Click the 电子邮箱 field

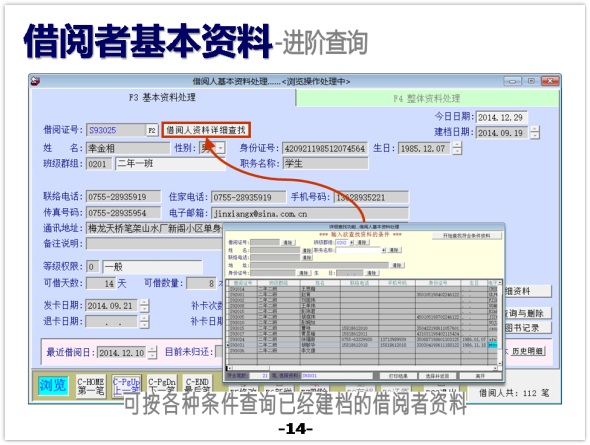[x=310, y=214]
